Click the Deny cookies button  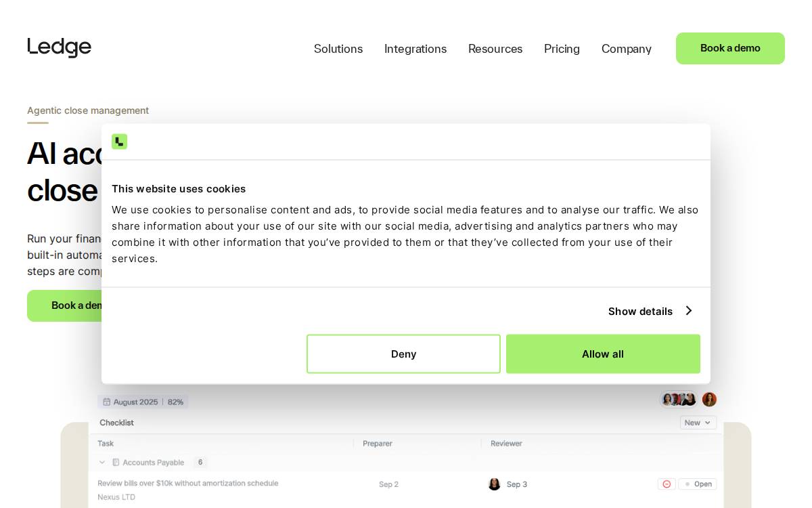(x=403, y=354)
